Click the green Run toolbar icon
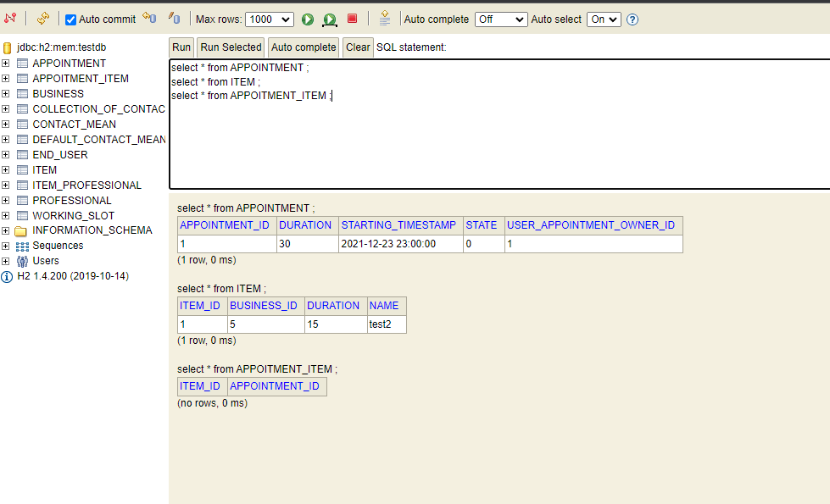 tap(308, 19)
